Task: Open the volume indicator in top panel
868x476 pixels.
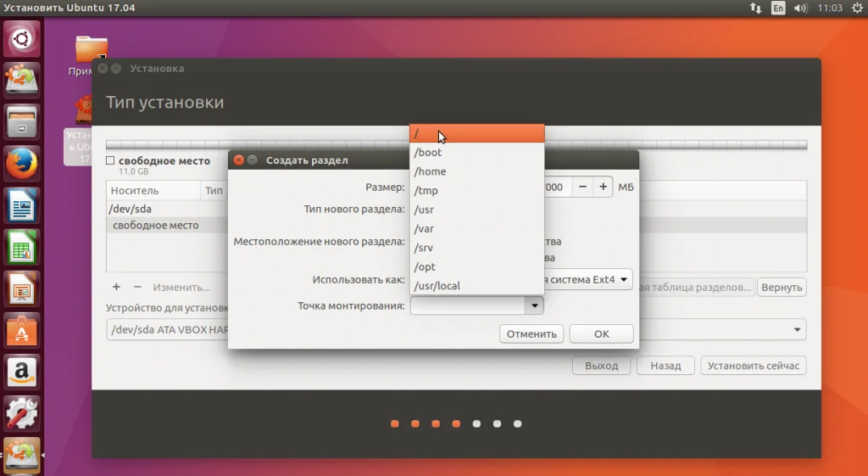Action: 800,8
